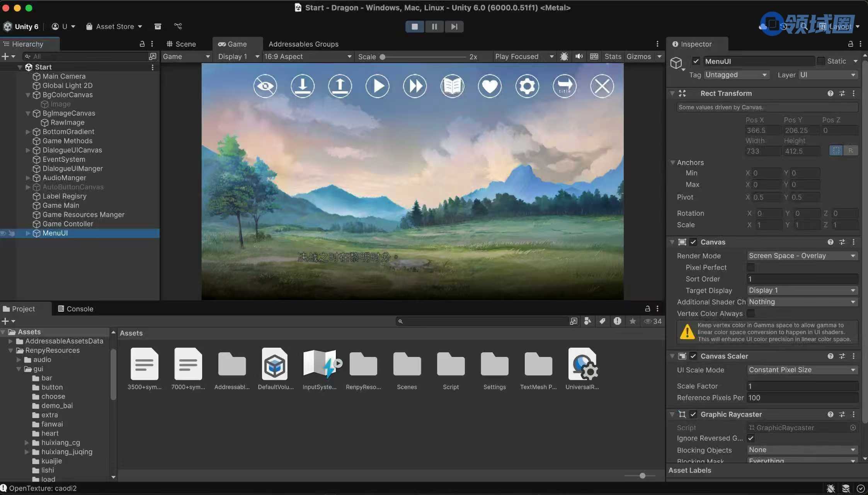The image size is (868, 495).
Task: Lock the Inspector panel
Action: 850,44
